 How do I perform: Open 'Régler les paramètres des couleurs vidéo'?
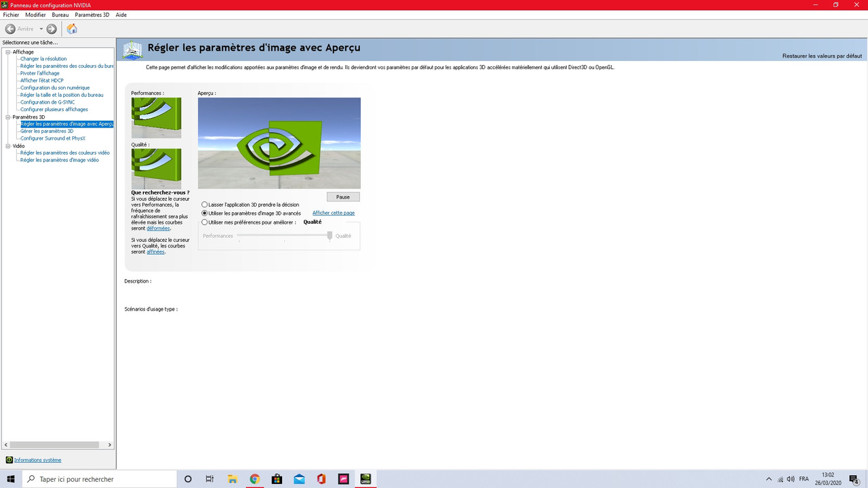click(65, 152)
